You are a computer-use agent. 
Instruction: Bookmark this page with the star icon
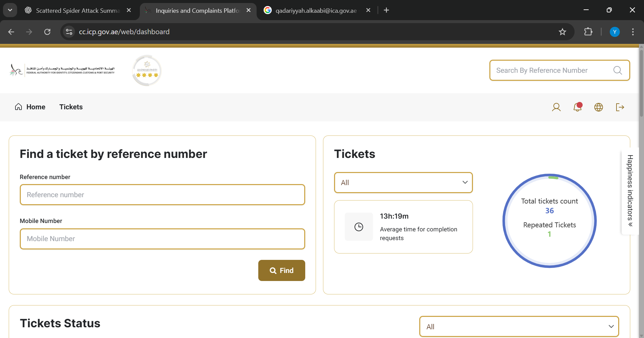(562, 32)
